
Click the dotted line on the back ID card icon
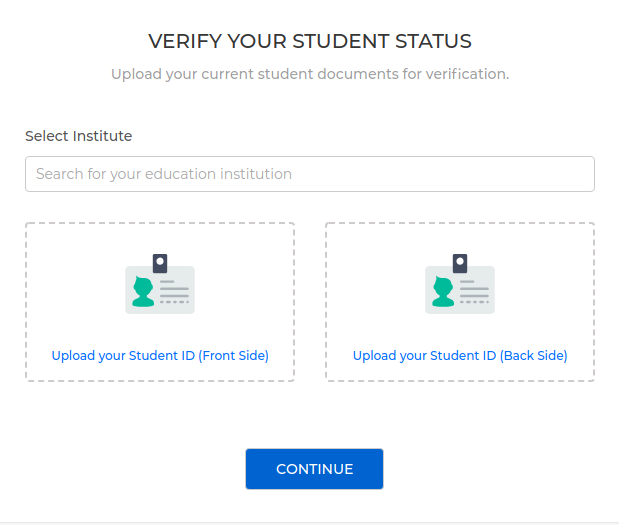point(474,302)
